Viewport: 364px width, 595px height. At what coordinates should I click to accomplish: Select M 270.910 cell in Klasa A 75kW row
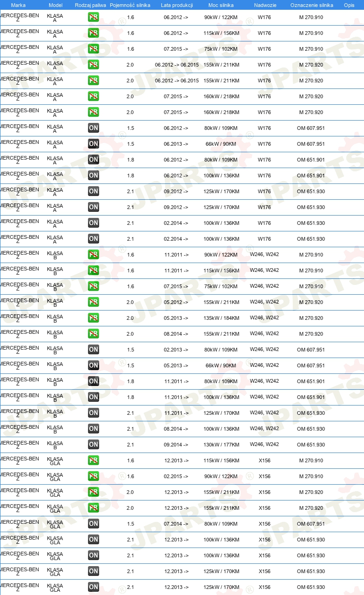[x=311, y=49]
